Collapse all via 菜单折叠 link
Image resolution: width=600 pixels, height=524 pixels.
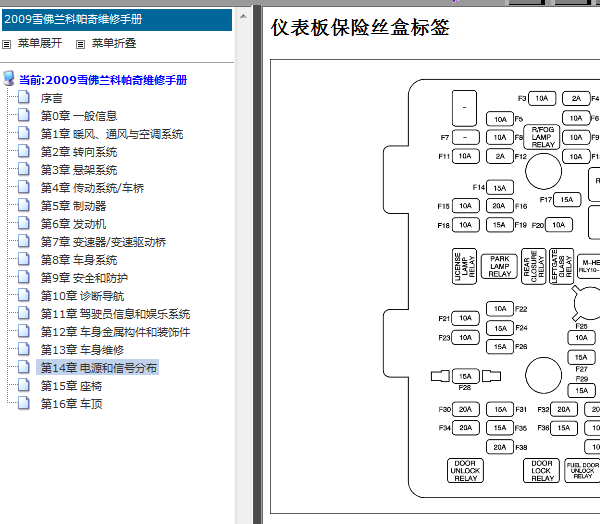tap(114, 43)
